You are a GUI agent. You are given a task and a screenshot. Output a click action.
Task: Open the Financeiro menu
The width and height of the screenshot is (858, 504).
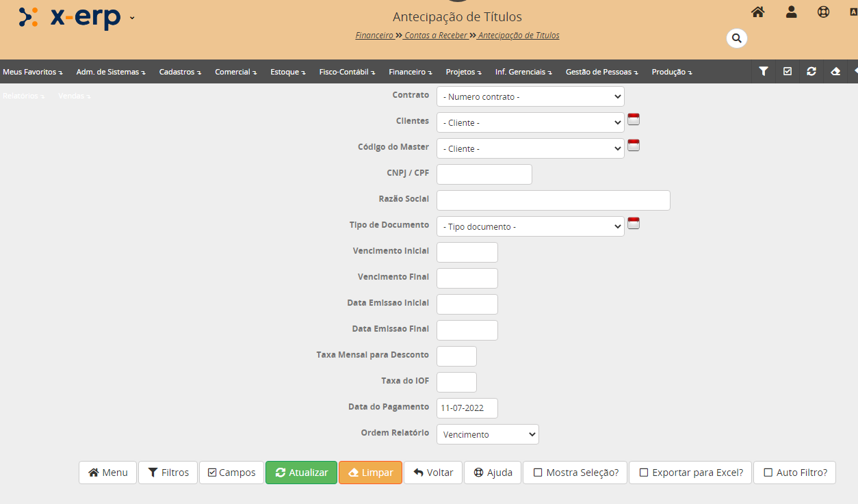point(410,72)
